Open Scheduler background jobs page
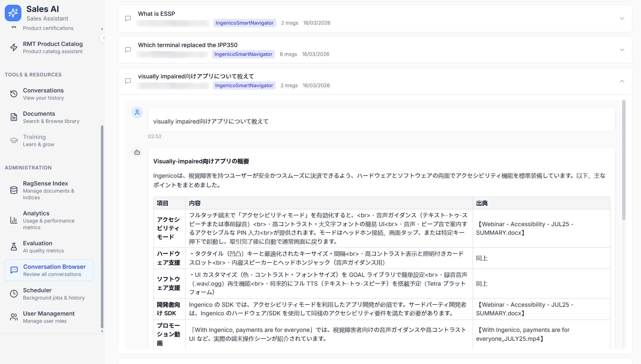This screenshot has width=641, height=364. point(49,294)
